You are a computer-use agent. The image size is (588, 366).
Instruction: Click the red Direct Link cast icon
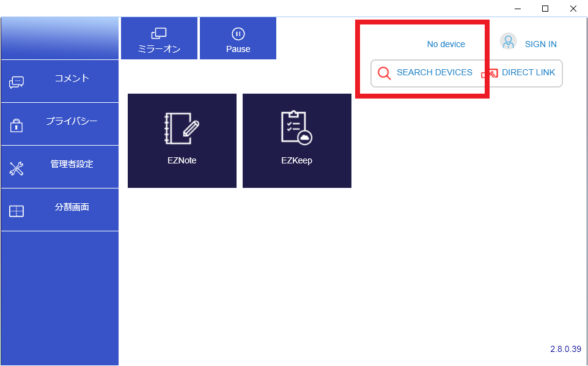pyautogui.click(x=490, y=73)
